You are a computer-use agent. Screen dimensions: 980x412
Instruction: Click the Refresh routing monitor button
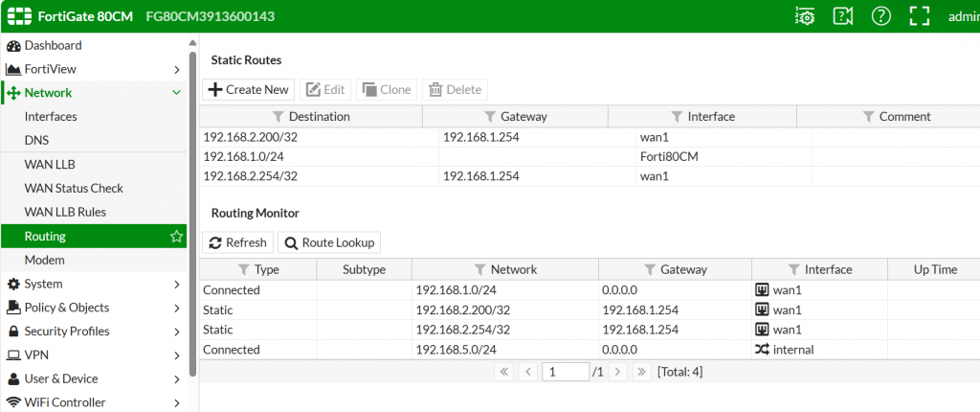point(238,242)
